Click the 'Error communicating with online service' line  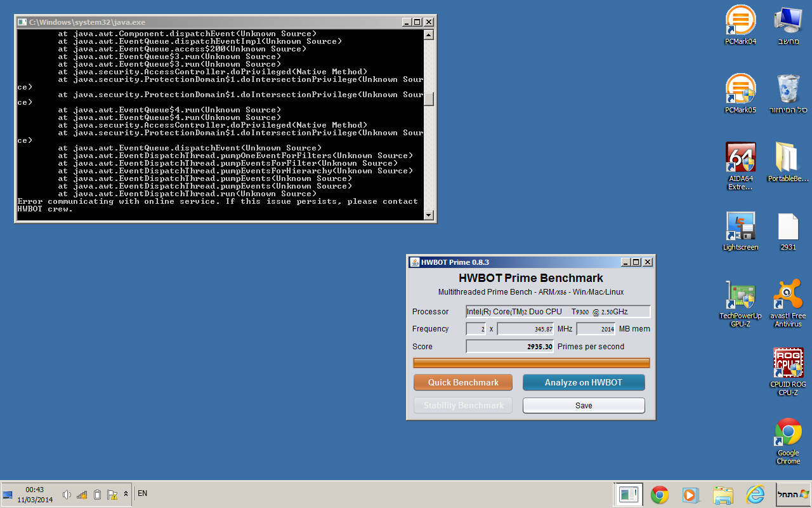pyautogui.click(x=218, y=201)
